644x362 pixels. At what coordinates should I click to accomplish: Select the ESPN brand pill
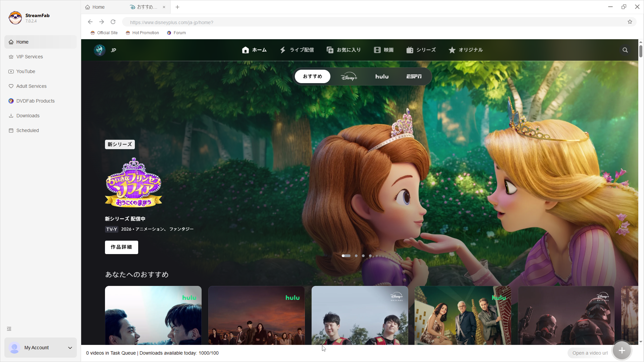414,77
